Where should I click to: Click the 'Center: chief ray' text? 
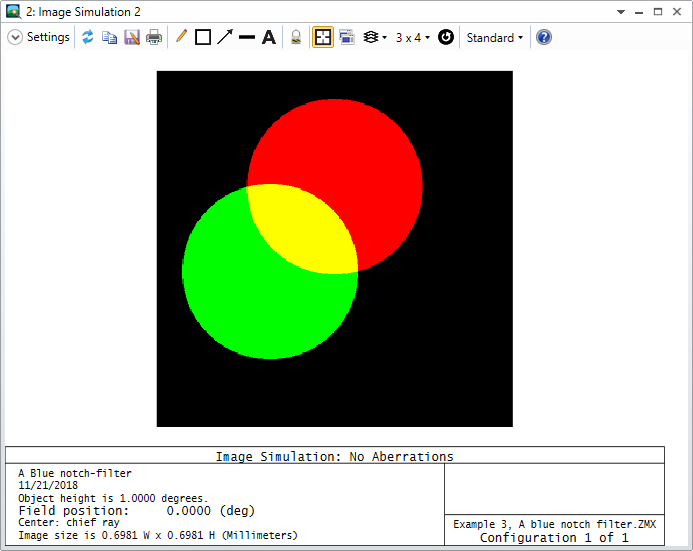[x=69, y=522]
